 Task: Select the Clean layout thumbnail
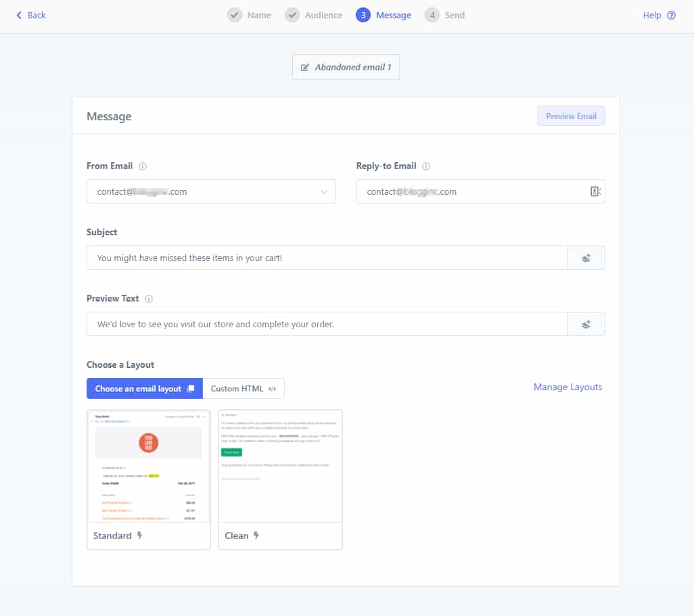(x=280, y=466)
